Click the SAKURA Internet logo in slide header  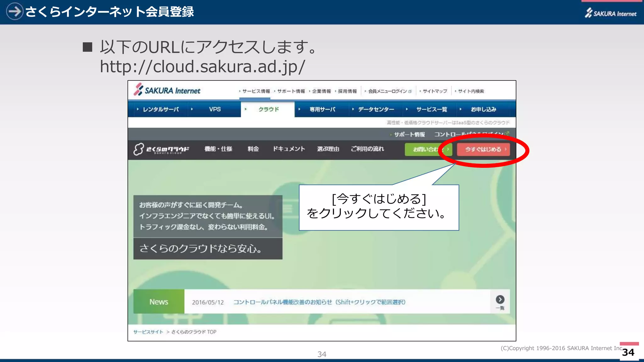click(x=611, y=13)
